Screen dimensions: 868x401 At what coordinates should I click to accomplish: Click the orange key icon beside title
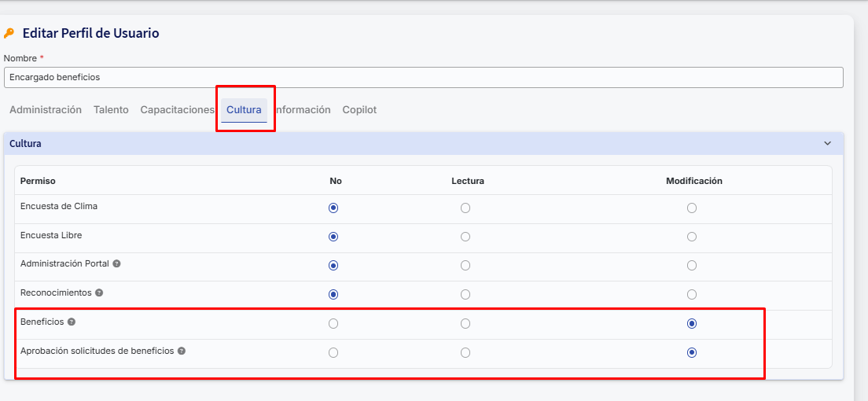point(9,33)
